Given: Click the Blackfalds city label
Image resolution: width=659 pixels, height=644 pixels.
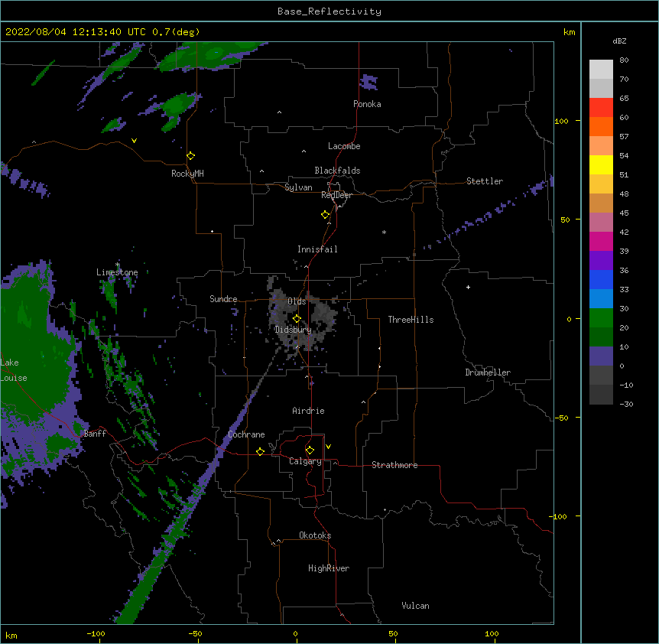Looking at the screenshot, I should tap(337, 171).
